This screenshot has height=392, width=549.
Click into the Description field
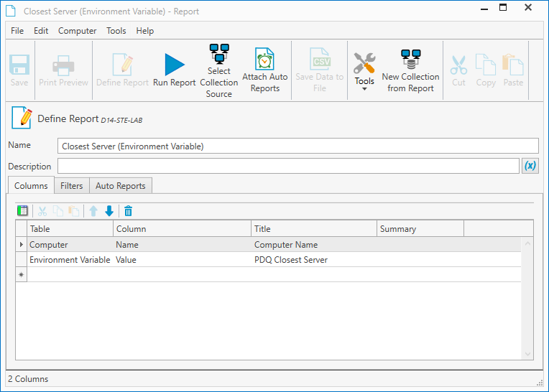(x=288, y=166)
